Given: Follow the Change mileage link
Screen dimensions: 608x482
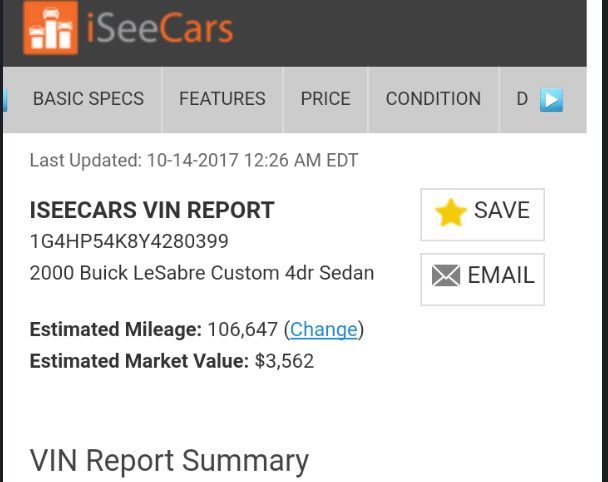Looking at the screenshot, I should pyautogui.click(x=323, y=330).
